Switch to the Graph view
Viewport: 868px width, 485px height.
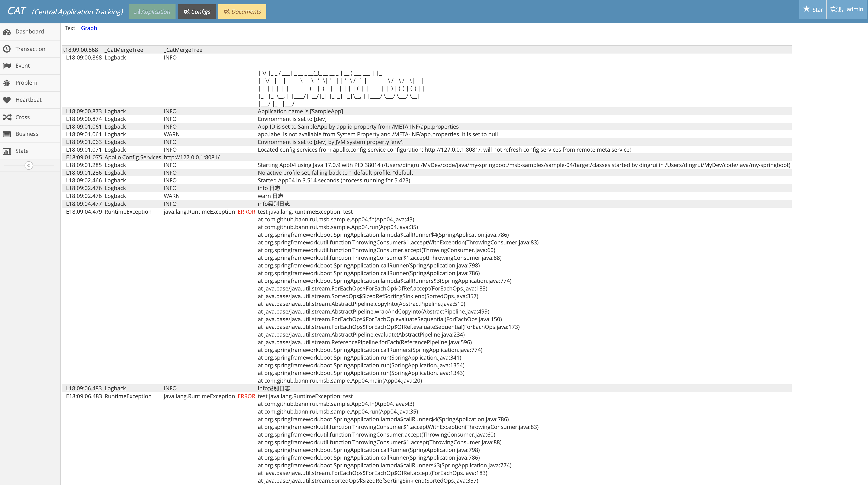[89, 28]
